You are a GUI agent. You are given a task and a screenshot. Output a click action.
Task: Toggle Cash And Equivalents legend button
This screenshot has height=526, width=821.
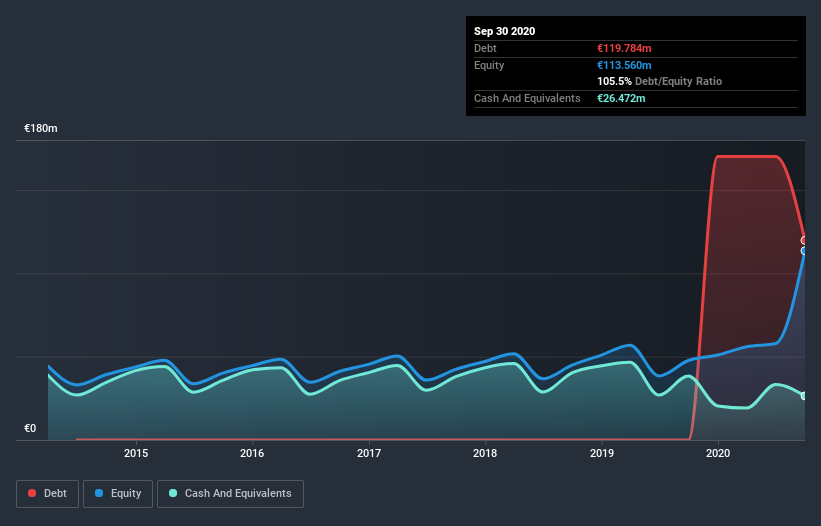coord(230,494)
